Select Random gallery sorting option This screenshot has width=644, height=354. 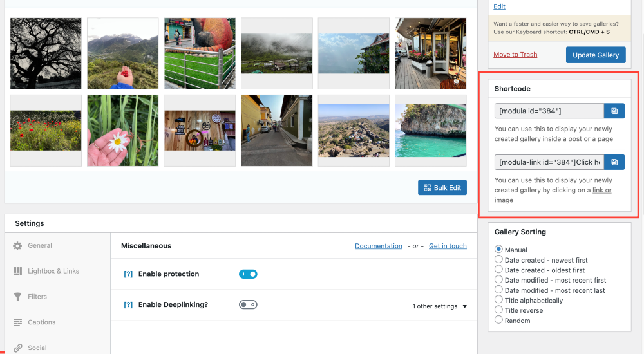click(x=498, y=321)
